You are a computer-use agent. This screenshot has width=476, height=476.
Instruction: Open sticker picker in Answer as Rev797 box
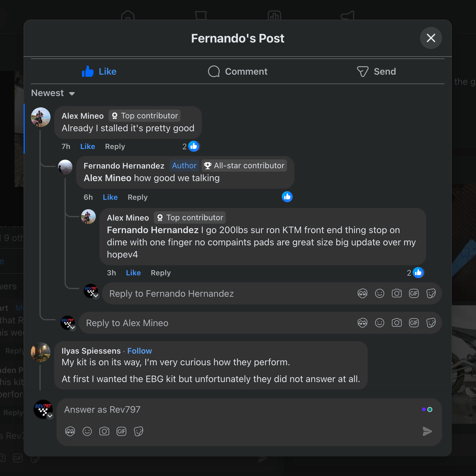click(139, 431)
